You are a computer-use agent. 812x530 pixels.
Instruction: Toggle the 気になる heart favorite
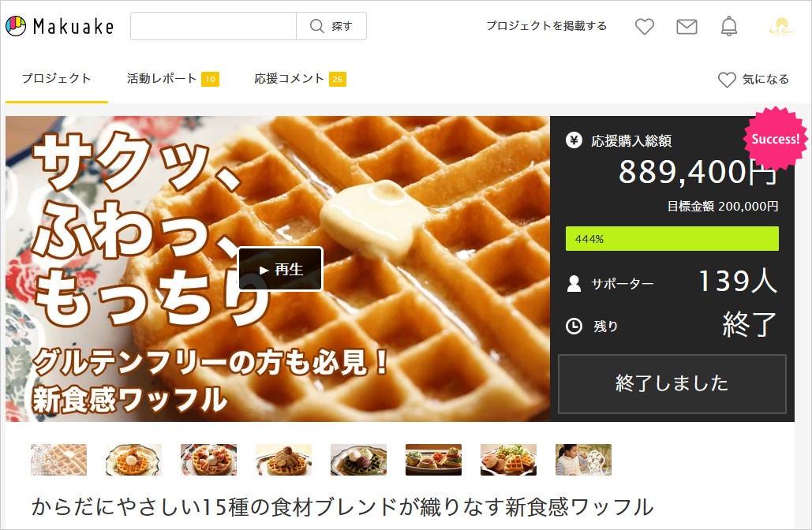click(754, 79)
